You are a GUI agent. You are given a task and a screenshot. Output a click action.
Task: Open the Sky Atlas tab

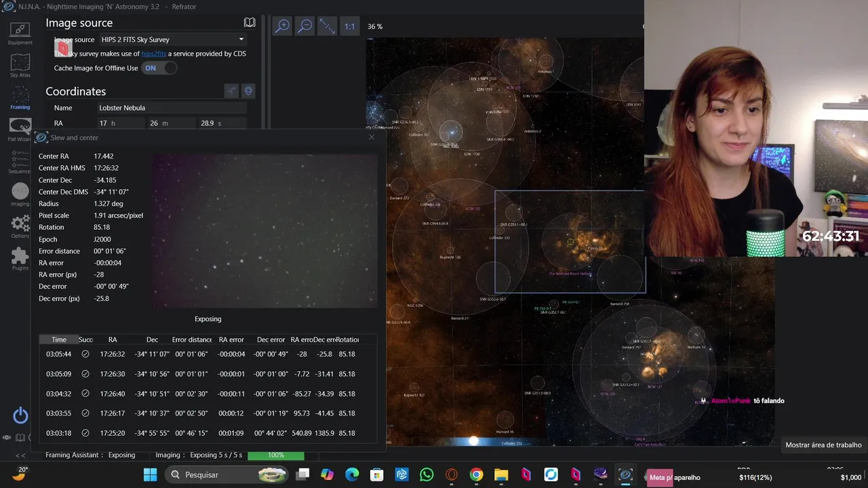(20, 65)
